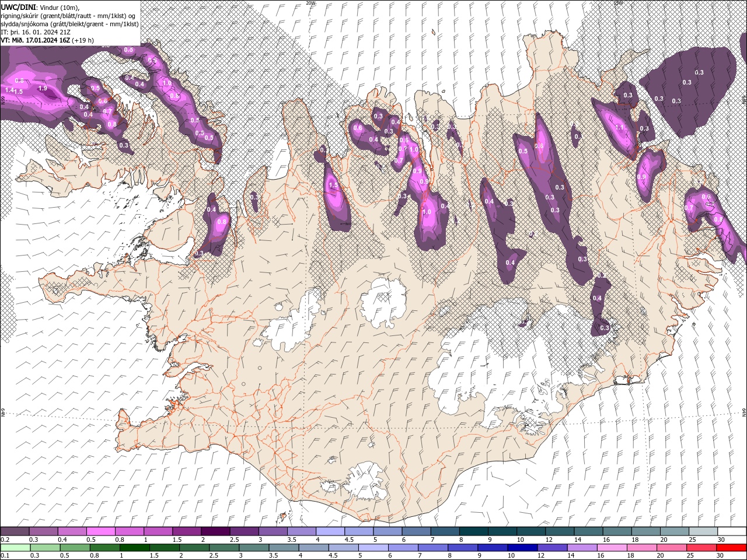Click the pale grey upper swatch from 25 to 30
This screenshot has width=747, height=560.
[703, 531]
